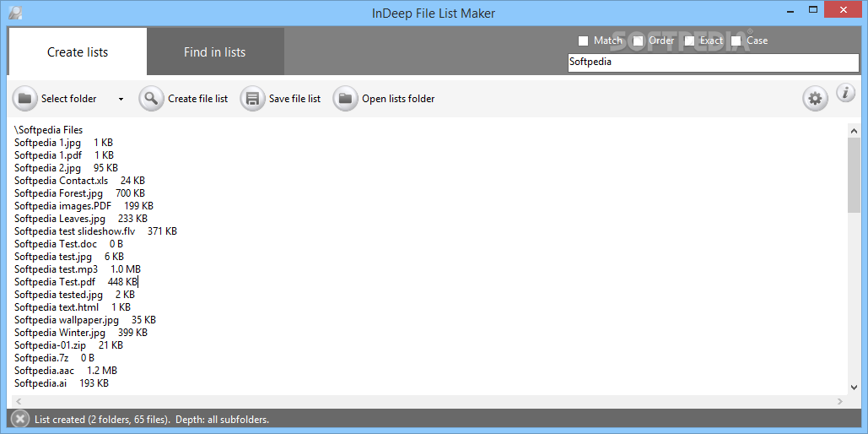The height and width of the screenshot is (434, 868).
Task: Show program info with the i icon
Action: click(845, 93)
